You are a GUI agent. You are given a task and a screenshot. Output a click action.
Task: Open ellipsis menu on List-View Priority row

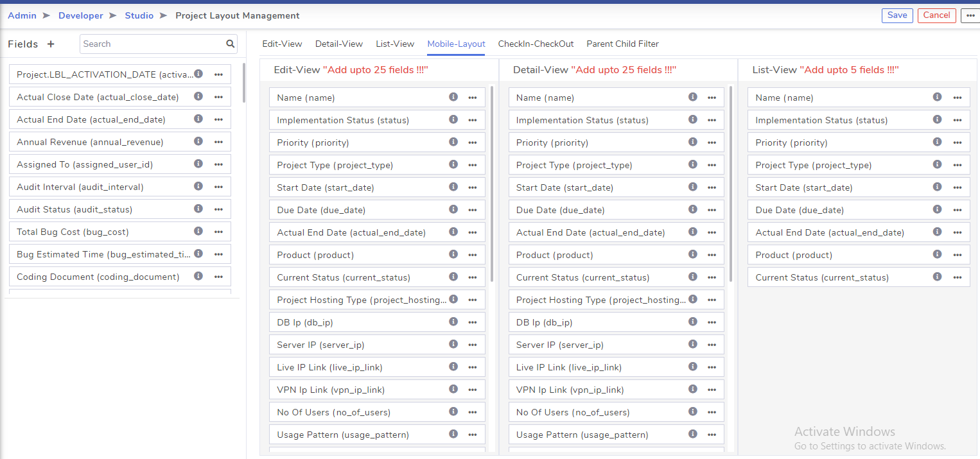click(958, 143)
